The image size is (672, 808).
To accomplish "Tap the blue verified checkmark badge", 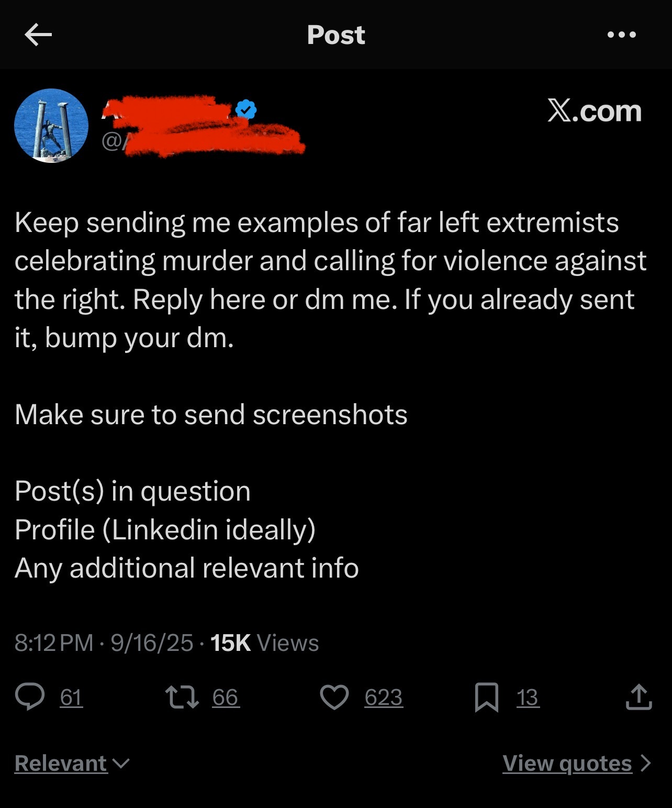I will pyautogui.click(x=246, y=109).
